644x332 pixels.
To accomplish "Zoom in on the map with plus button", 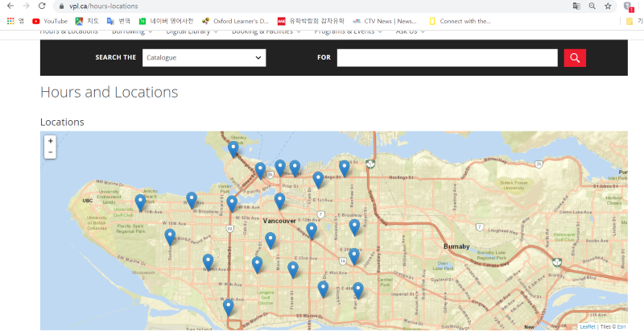I will pyautogui.click(x=50, y=141).
